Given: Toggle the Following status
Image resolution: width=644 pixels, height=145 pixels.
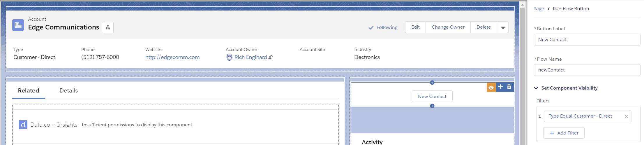Looking at the screenshot, I should point(383,27).
